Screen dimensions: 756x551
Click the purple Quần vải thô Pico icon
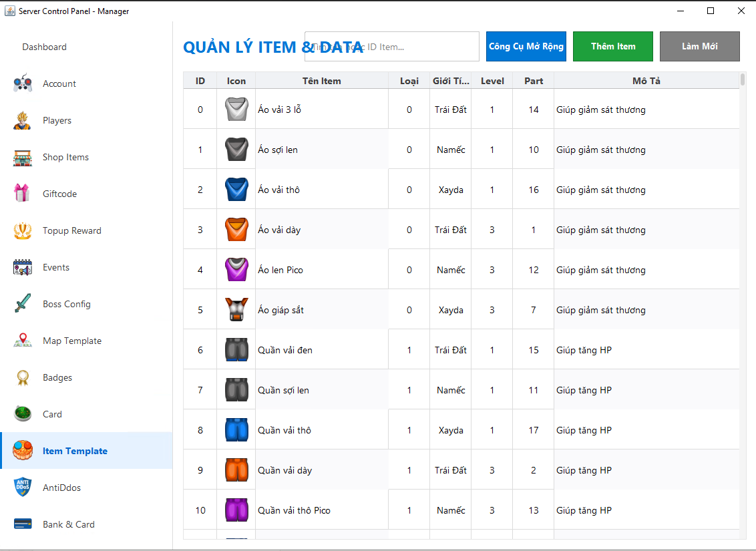[x=236, y=510]
